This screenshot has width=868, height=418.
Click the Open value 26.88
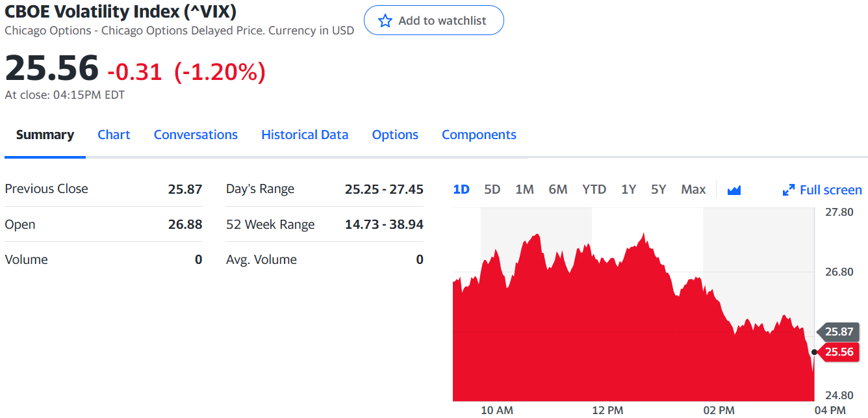[x=185, y=224]
